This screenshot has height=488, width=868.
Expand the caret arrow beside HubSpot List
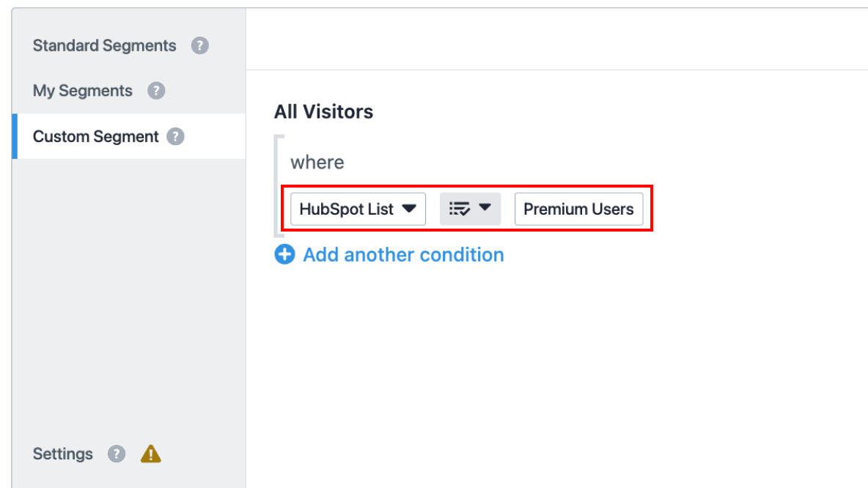pos(409,209)
